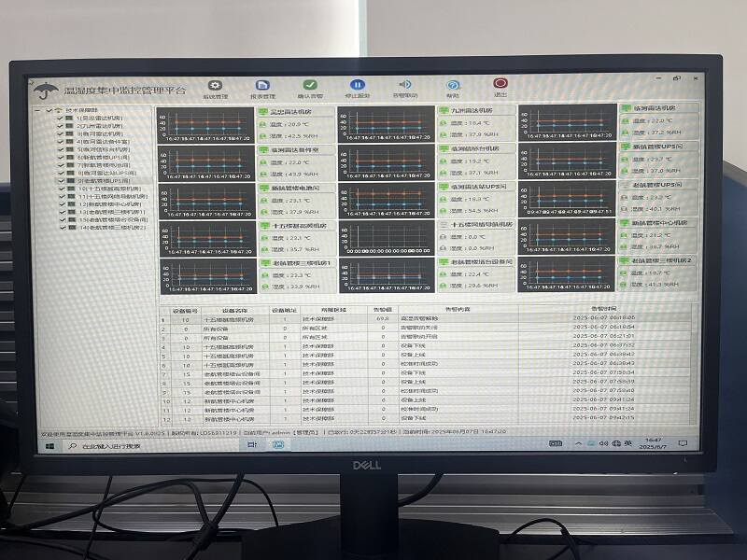Click the green 确认告警 checkmark icon
This screenshot has height=560, width=747.
pyautogui.click(x=310, y=86)
